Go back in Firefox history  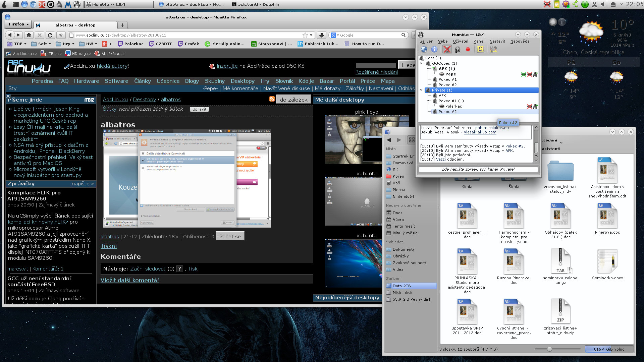10,35
